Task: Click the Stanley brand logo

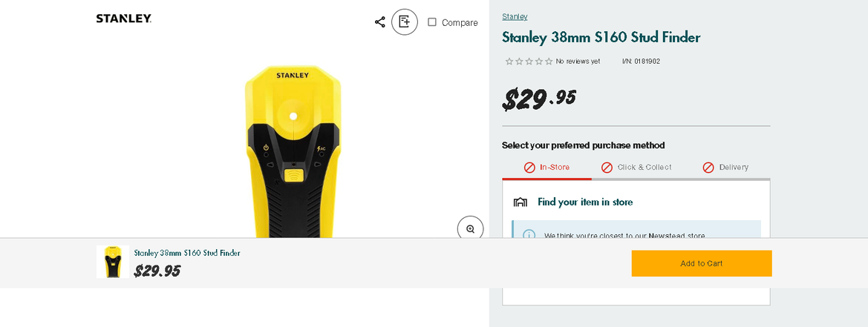Action: [124, 19]
